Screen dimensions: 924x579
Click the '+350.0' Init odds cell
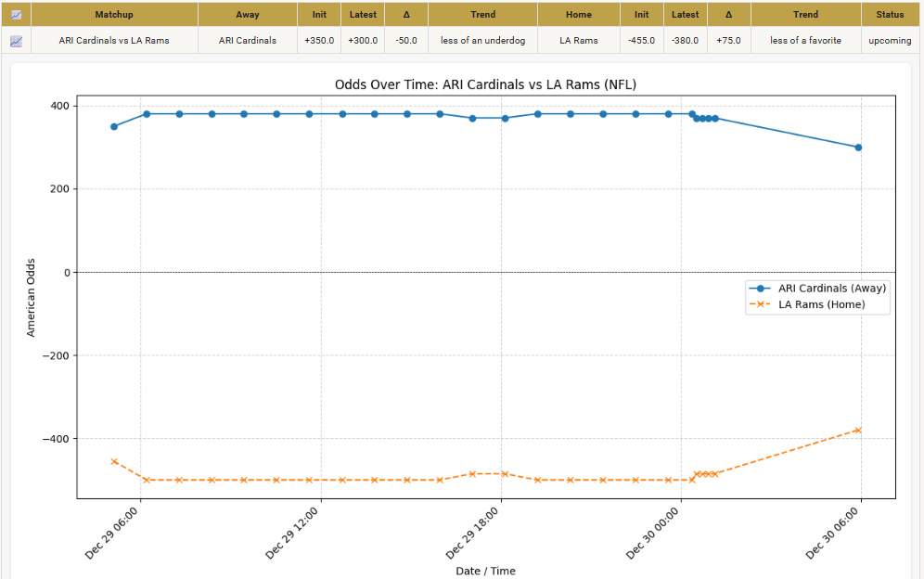(318, 40)
